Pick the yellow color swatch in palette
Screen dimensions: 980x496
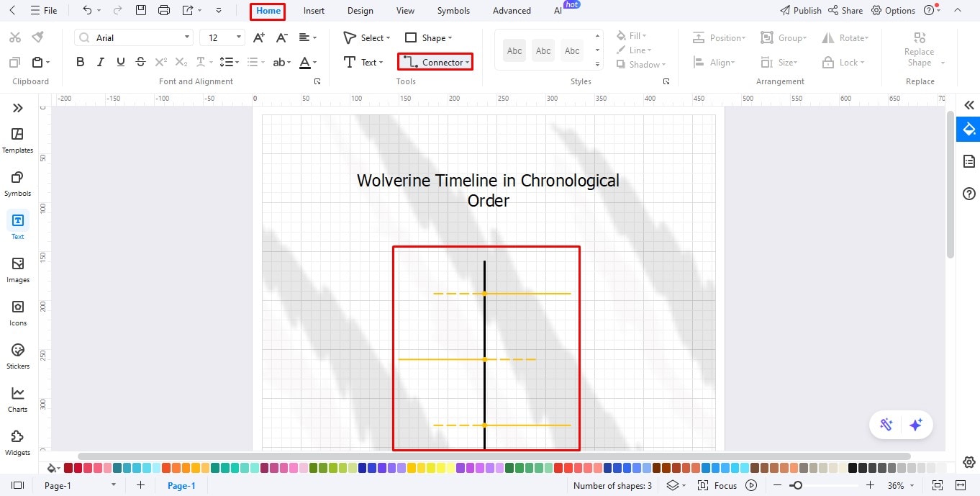(x=412, y=468)
